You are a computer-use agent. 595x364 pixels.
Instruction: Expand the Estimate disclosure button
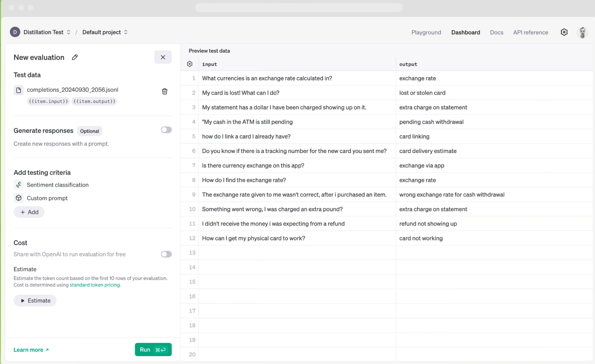click(x=35, y=300)
